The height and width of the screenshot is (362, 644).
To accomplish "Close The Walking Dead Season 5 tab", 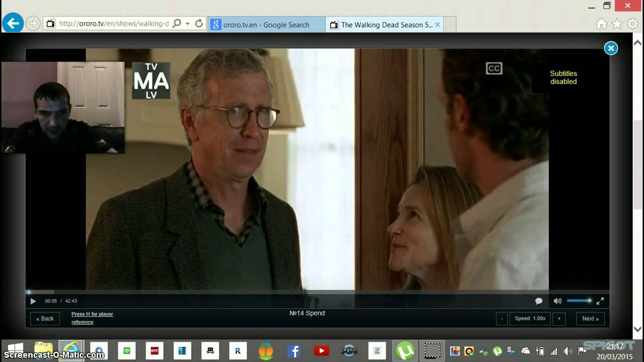I will (437, 25).
